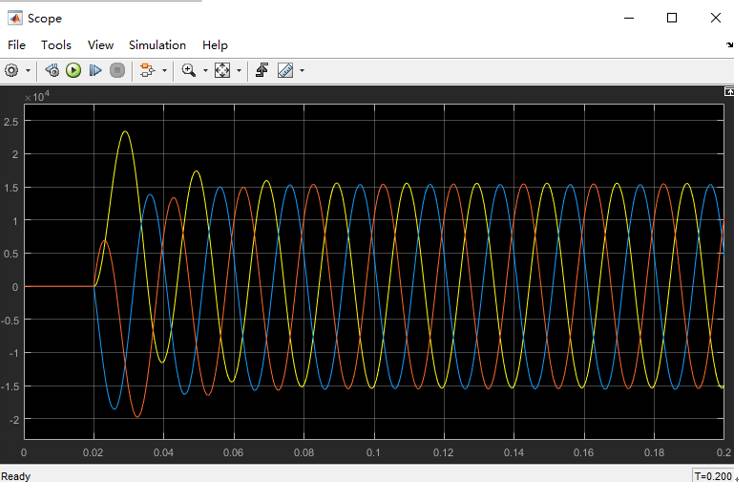This screenshot has width=739, height=489.
Task: Open the Zoom tool dropdown arrow
Action: tap(205, 71)
